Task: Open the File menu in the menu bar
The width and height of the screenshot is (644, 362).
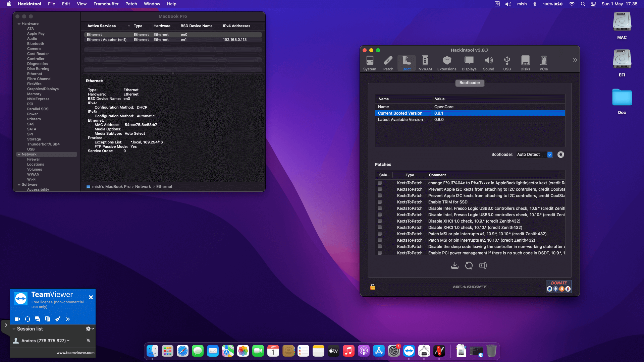Action: pyautogui.click(x=51, y=4)
